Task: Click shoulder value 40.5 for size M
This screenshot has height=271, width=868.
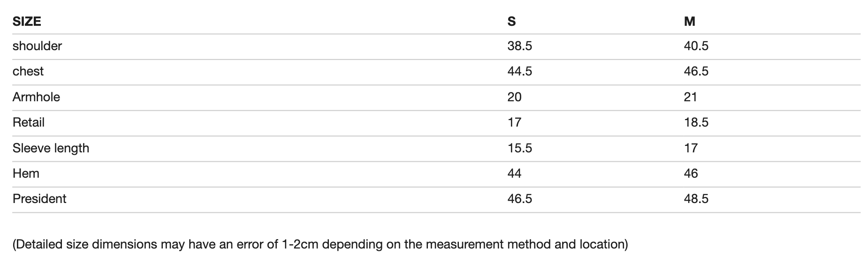Action: pos(696,46)
